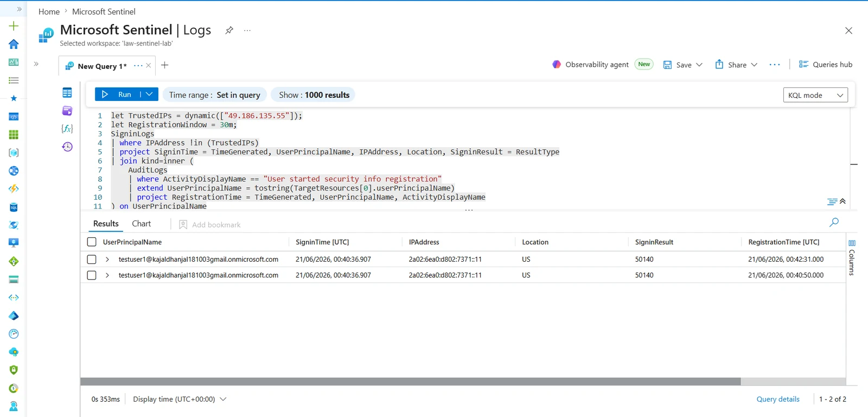
Task: Select all rows with header checkbox
Action: [92, 242]
